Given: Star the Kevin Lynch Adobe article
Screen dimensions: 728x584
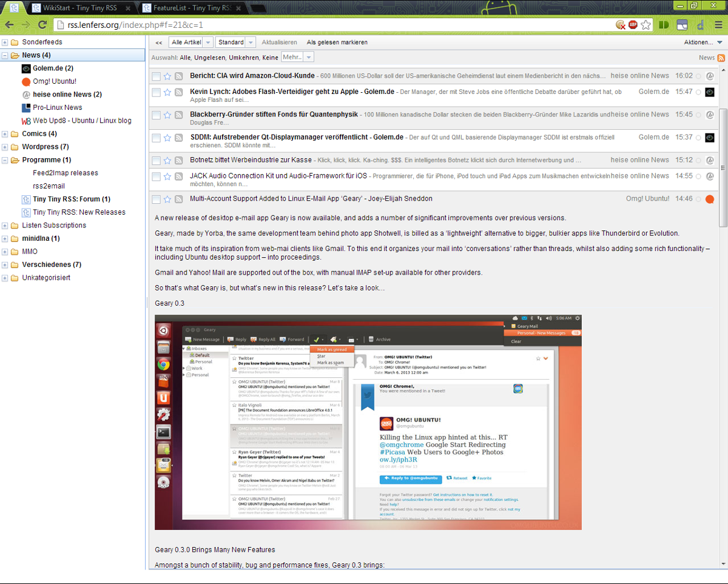Looking at the screenshot, I should point(167,92).
